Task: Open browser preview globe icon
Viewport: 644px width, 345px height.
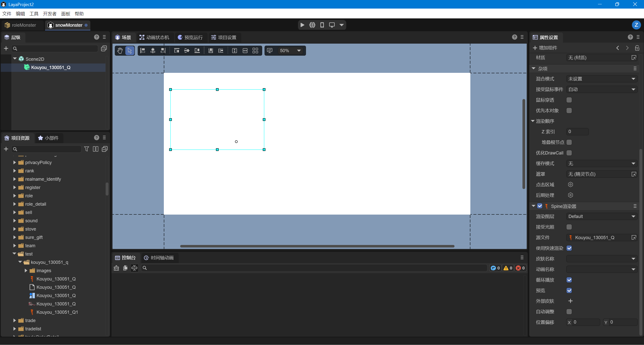Action: click(x=312, y=25)
